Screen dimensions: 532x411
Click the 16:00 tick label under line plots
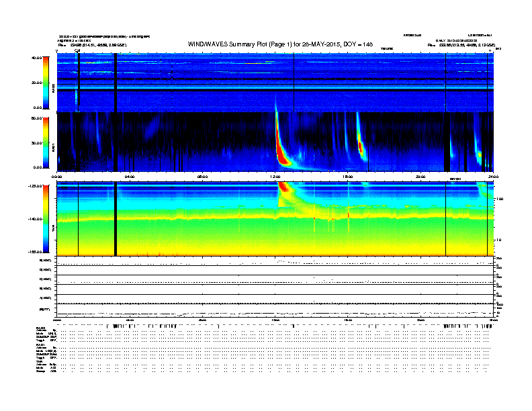pos(348,320)
